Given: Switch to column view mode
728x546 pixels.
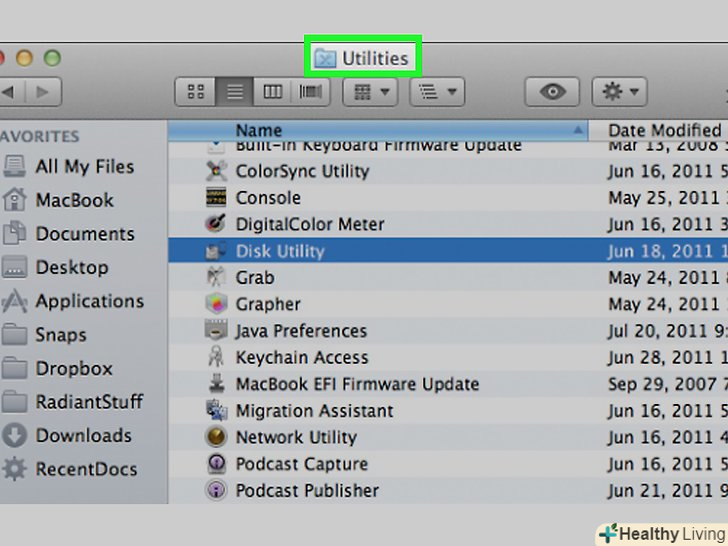Looking at the screenshot, I should point(273,92).
